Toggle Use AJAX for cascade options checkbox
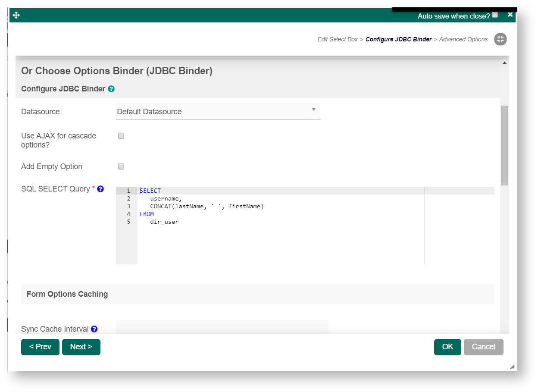 pyautogui.click(x=121, y=136)
